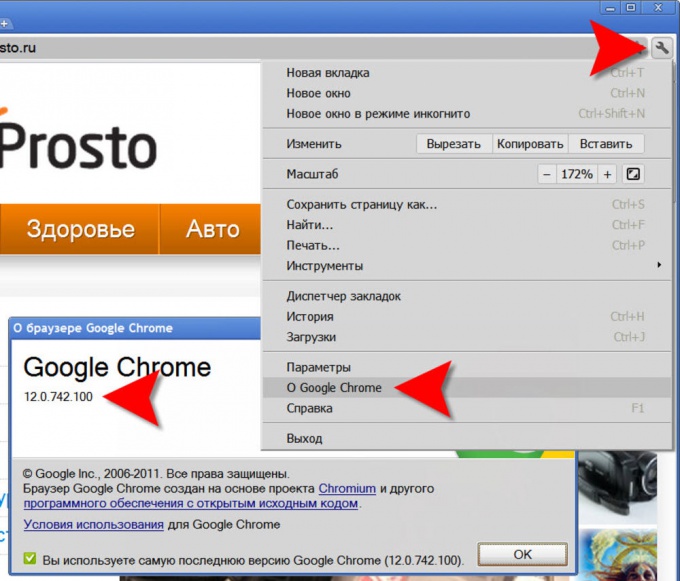The image size is (680, 581).
Task: Click the version number 12.0.742.100
Action: [58, 397]
